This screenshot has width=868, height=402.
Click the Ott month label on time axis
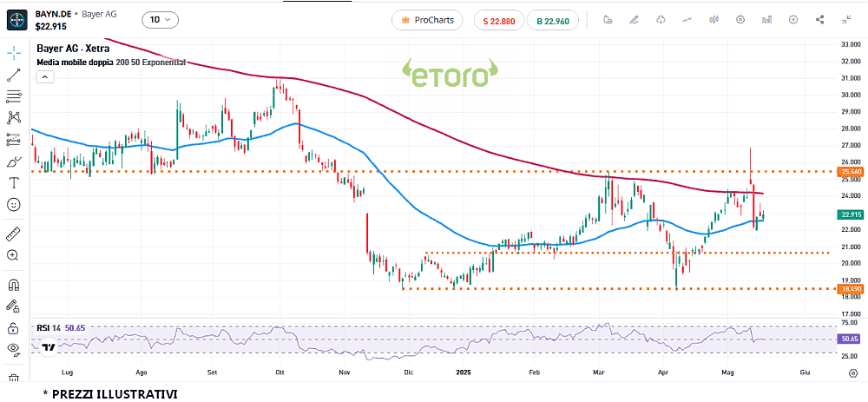[x=280, y=372]
